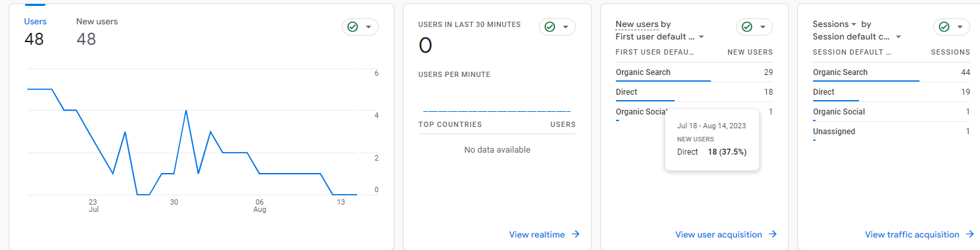
Task: Click Direct row in Sessions card
Action: coord(891,92)
